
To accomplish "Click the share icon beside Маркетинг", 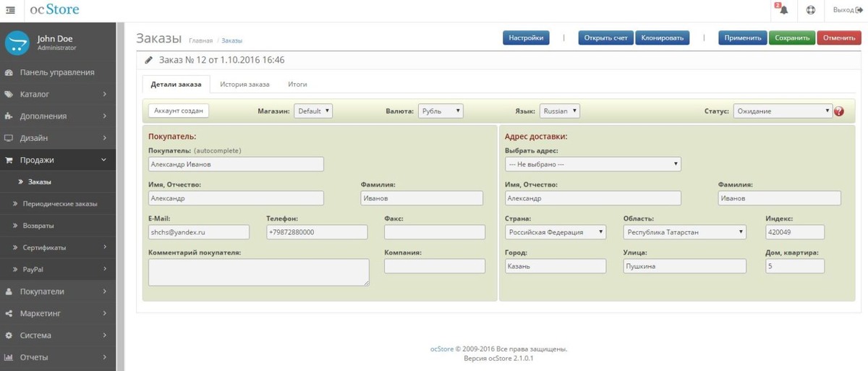I will pos(9,314).
